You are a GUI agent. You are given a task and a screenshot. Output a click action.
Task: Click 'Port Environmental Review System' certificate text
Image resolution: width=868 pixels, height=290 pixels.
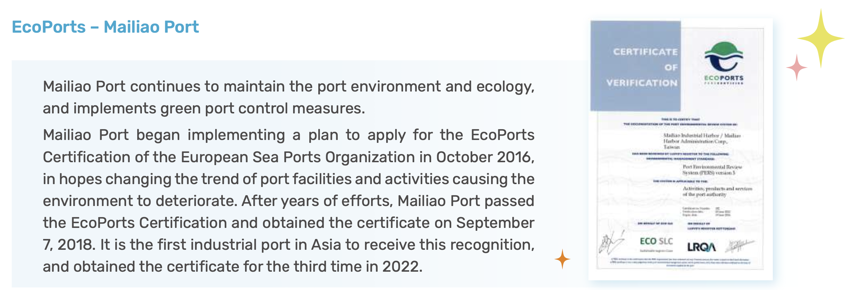click(x=712, y=170)
